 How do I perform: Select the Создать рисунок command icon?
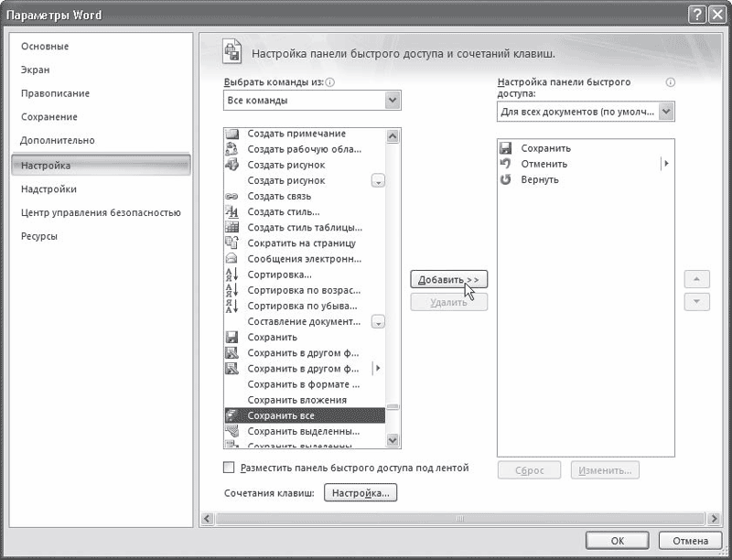[x=231, y=164]
